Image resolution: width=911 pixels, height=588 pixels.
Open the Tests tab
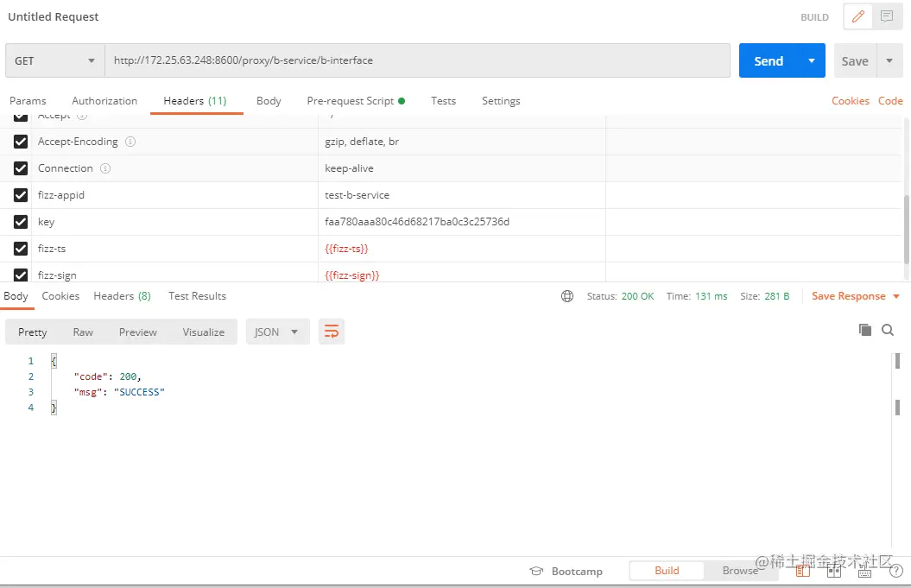click(443, 100)
